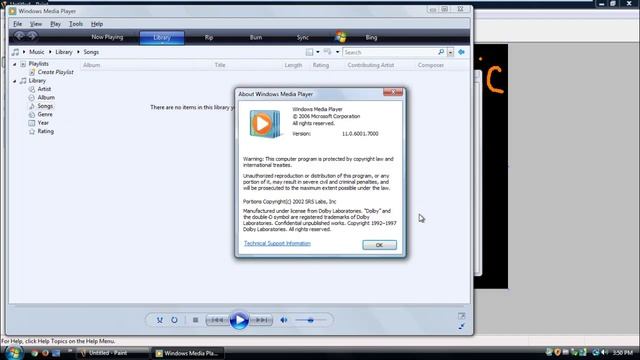Click the Stop button
This screenshot has width=640, height=360.
(x=196, y=320)
